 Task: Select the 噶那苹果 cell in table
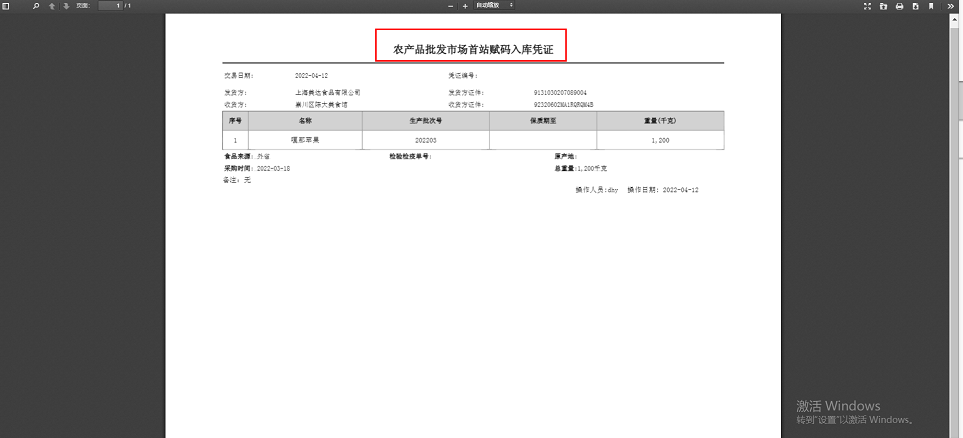pos(305,140)
